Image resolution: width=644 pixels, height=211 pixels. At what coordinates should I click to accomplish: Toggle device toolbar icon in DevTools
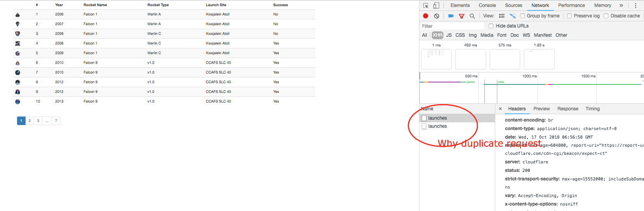436,5
